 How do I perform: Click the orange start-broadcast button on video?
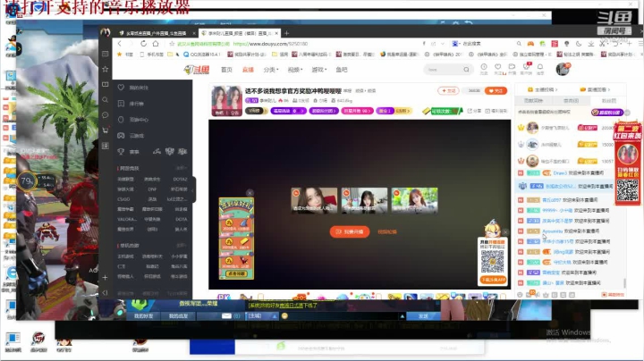click(x=350, y=231)
